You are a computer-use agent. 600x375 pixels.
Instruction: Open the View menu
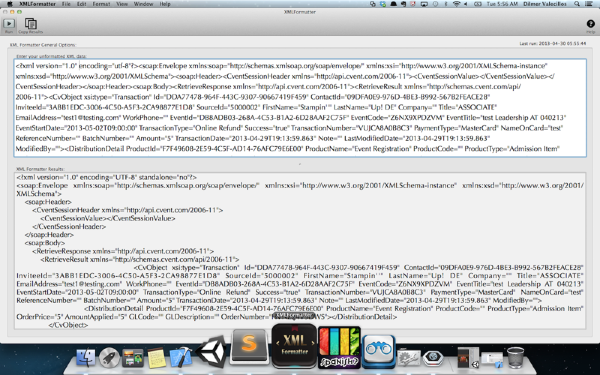coord(122,4)
